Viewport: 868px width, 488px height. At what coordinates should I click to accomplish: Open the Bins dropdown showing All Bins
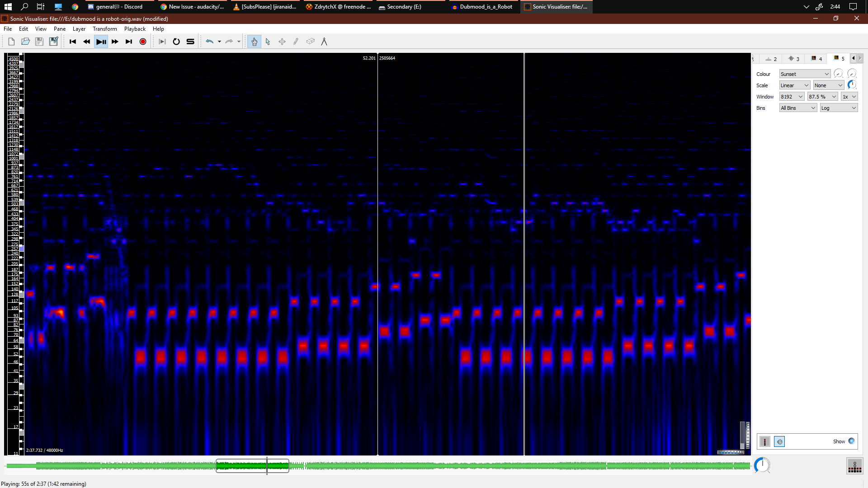797,108
